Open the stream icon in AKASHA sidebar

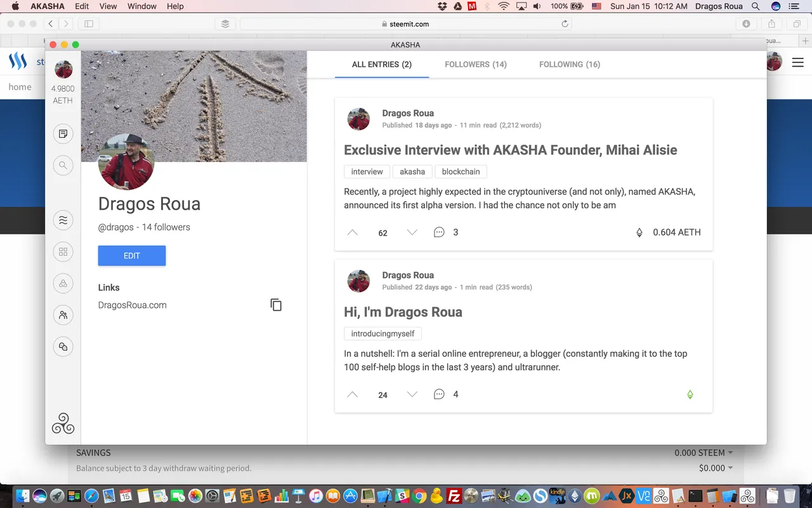point(63,220)
